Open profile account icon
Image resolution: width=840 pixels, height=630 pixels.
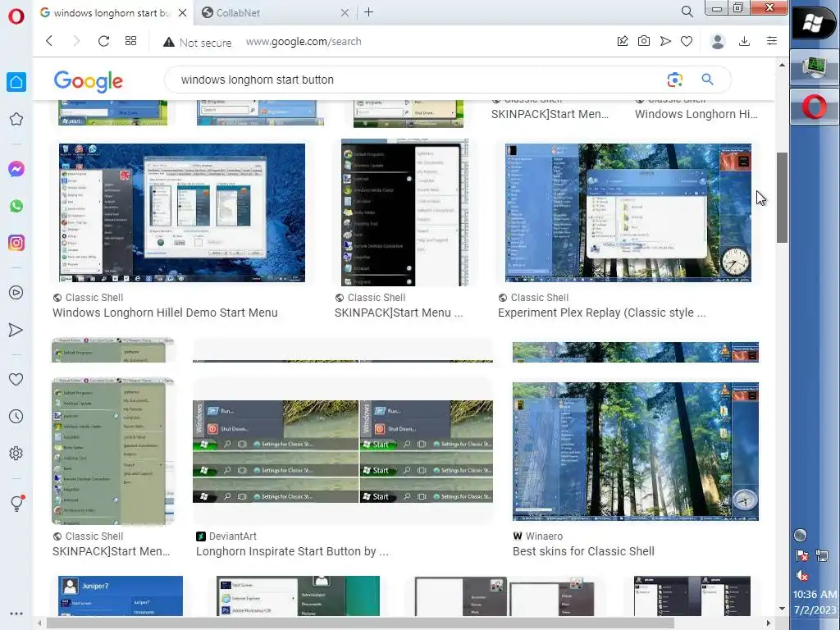718,41
